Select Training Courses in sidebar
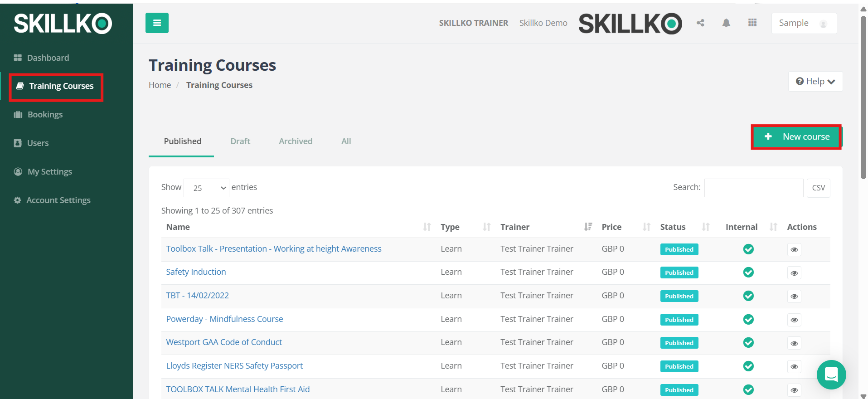Viewport: 868px width, 399px height. click(x=55, y=86)
